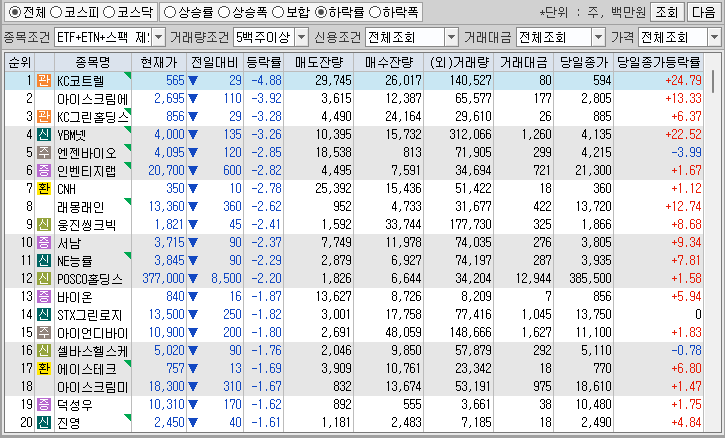Select the 코스닥 radio button

coord(109,12)
